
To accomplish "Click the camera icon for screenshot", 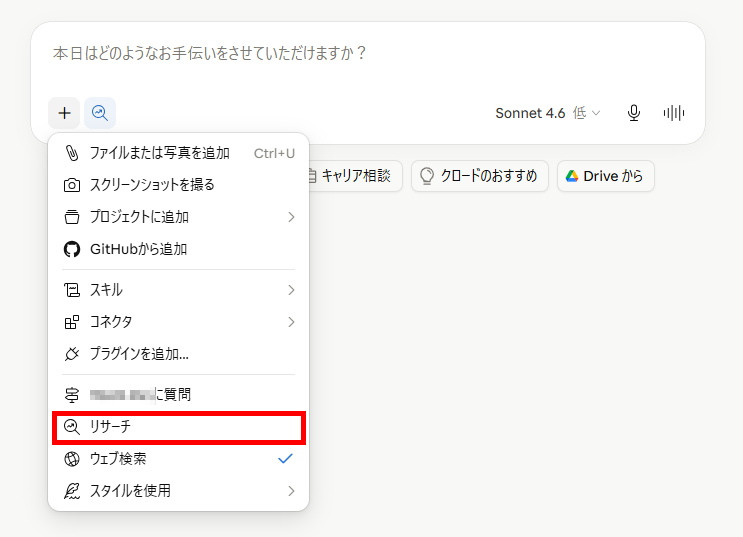I will click(x=72, y=185).
